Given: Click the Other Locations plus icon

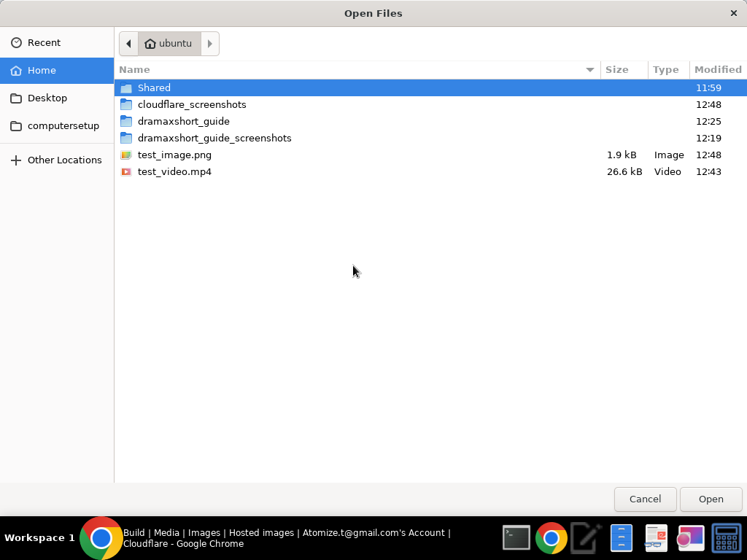Looking at the screenshot, I should tap(16, 160).
